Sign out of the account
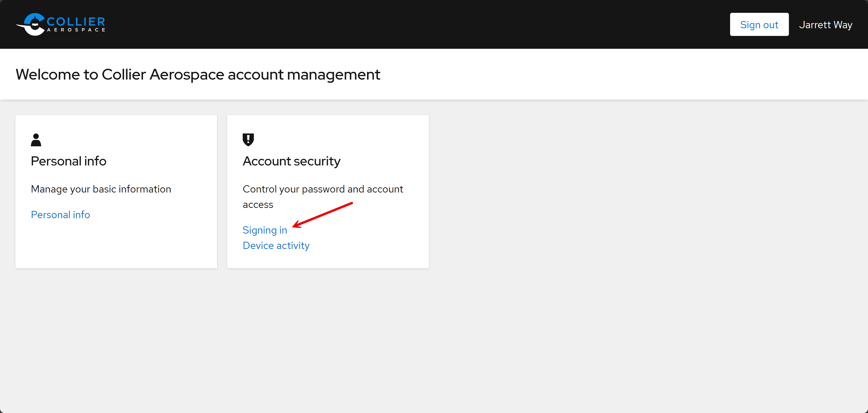Image resolution: width=868 pixels, height=413 pixels. click(x=759, y=24)
